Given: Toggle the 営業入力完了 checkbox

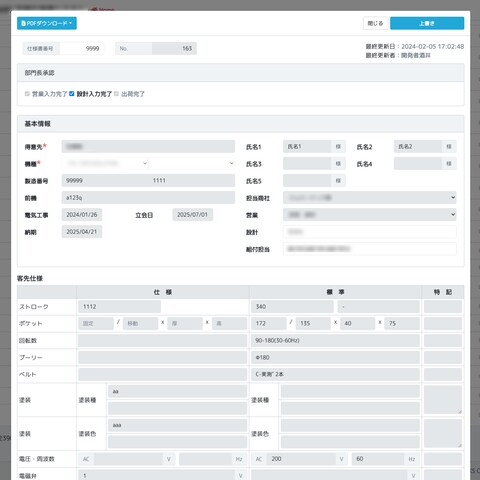Looking at the screenshot, I should click(27, 94).
